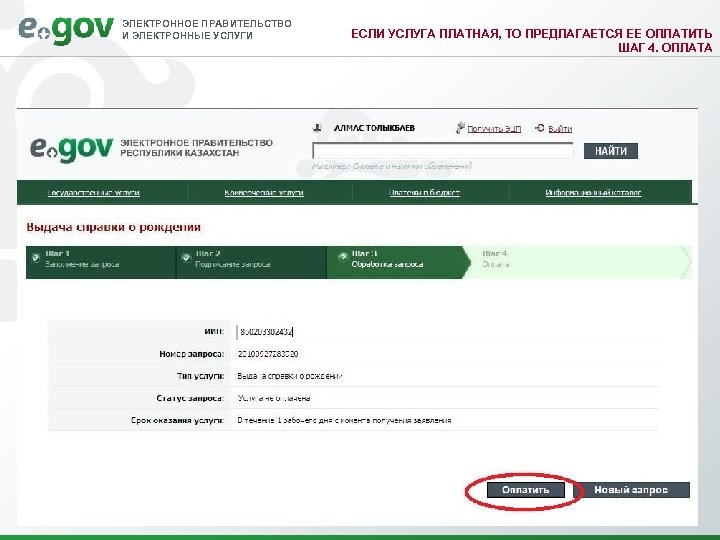The width and height of the screenshot is (720, 540).
Task: Click the Новый запрос button
Action: 631,490
